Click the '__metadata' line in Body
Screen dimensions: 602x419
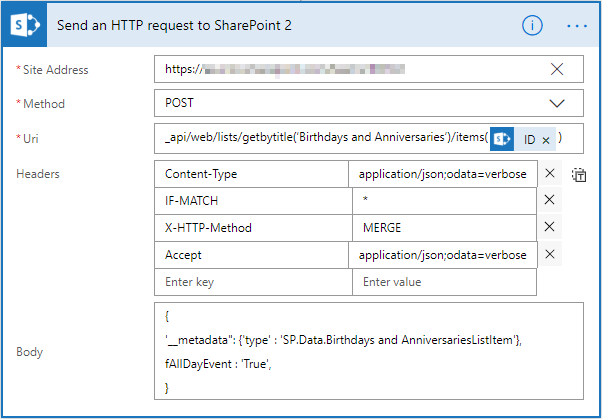coord(343,340)
